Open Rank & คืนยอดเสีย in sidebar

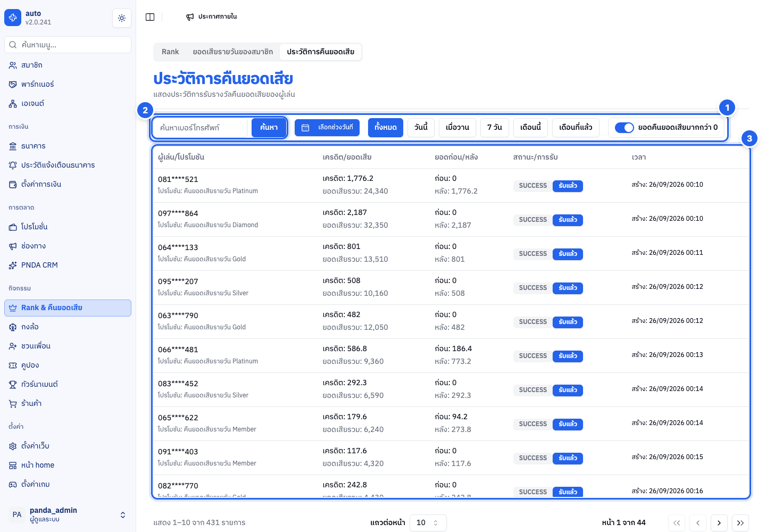tap(68, 308)
